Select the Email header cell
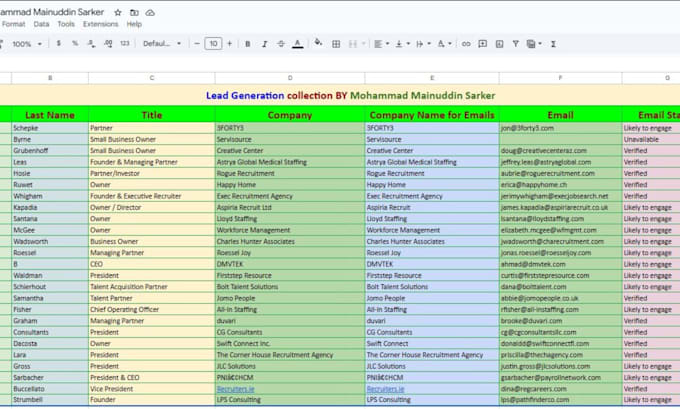The image size is (680, 409). 560,115
